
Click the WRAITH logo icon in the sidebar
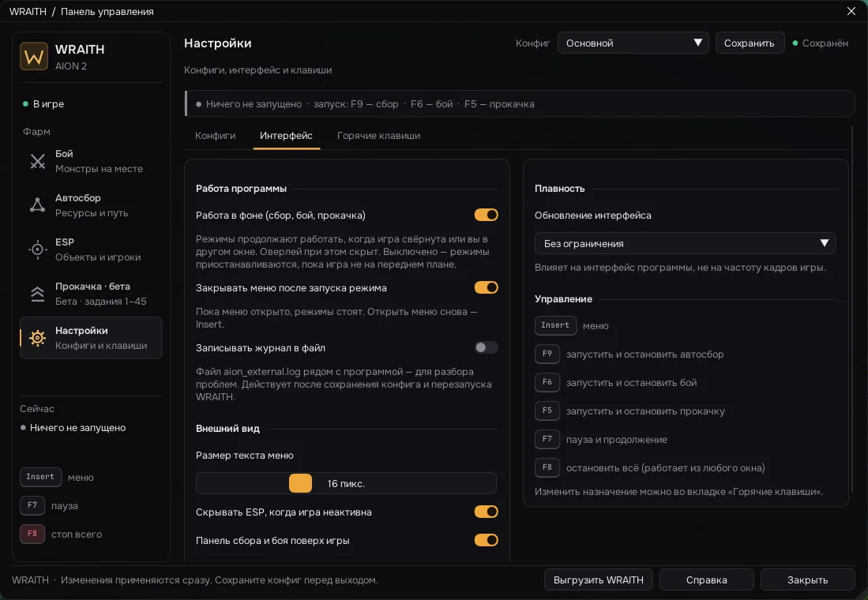[x=34, y=57]
